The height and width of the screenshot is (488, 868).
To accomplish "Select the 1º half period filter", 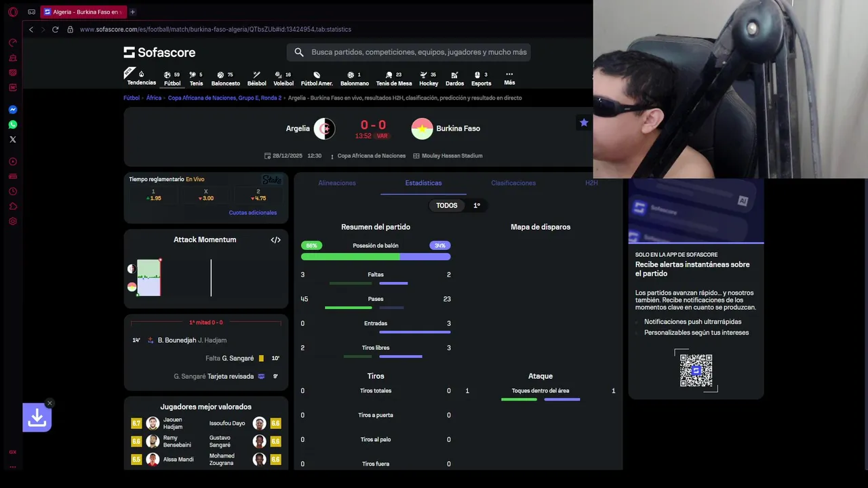I will click(477, 205).
